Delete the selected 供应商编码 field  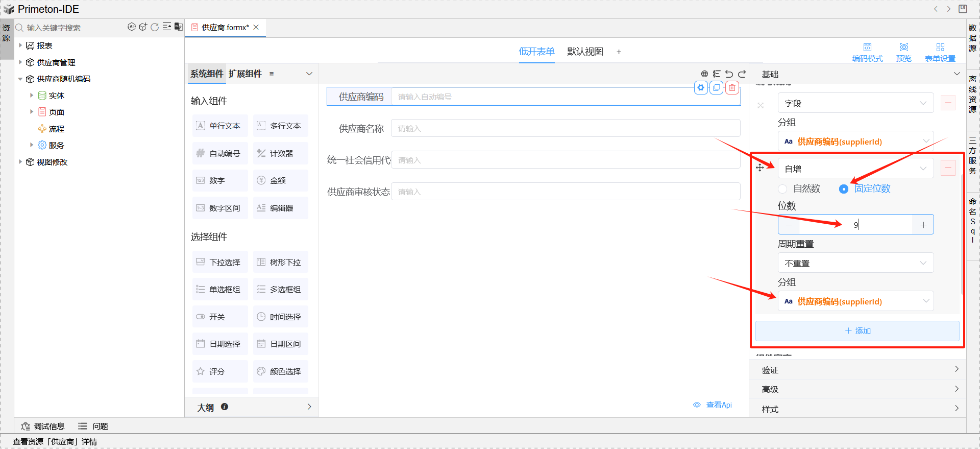[x=732, y=88]
